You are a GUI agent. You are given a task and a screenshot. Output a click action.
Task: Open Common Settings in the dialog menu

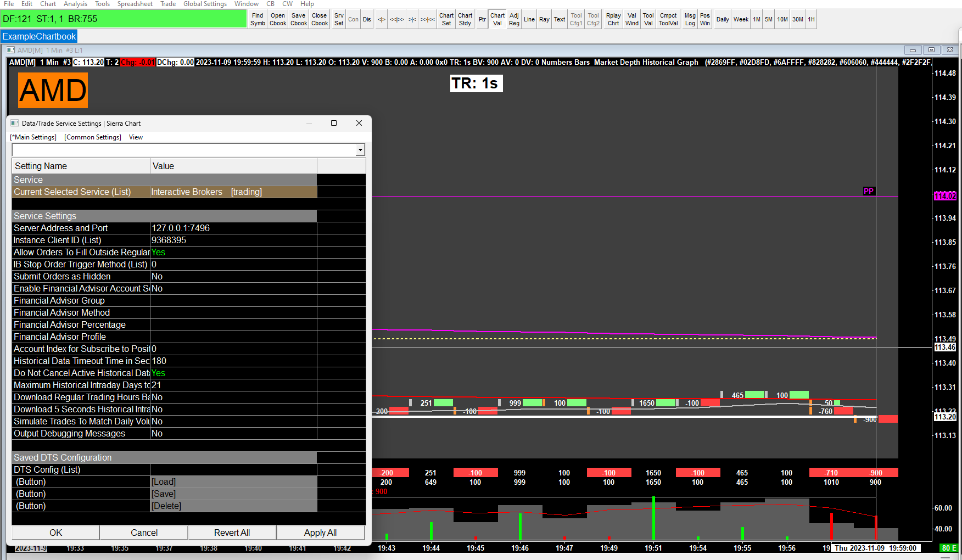[93, 137]
